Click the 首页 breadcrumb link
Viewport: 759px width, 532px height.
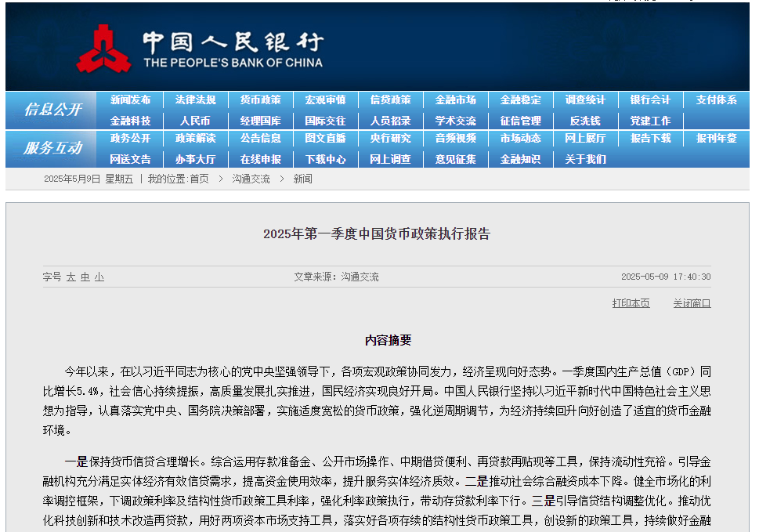tap(199, 179)
